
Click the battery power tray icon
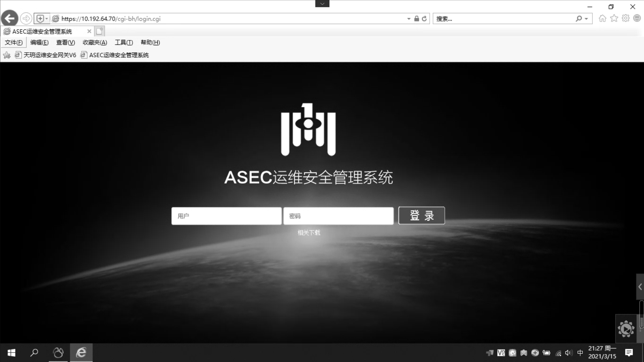(546, 353)
